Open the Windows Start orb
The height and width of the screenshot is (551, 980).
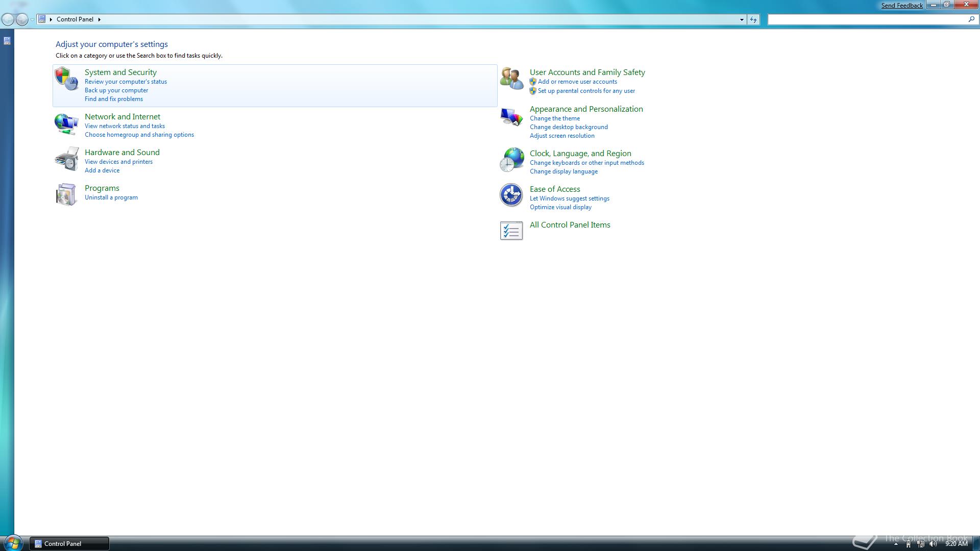(12, 543)
